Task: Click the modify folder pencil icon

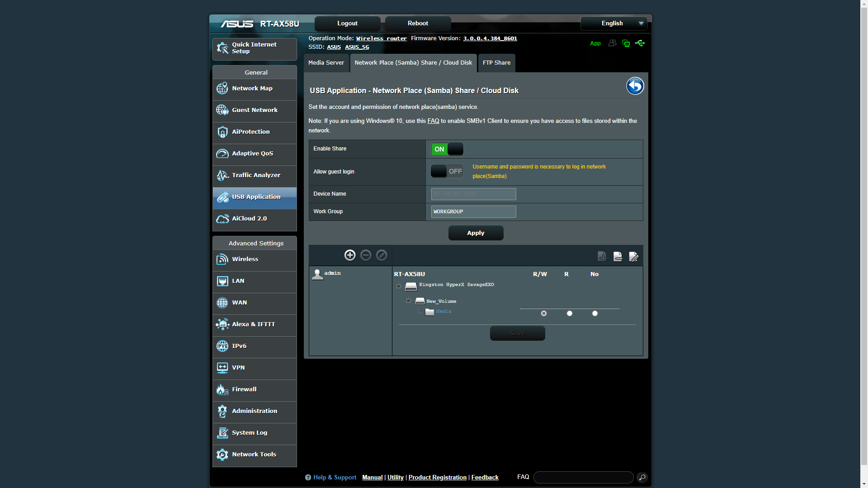Action: click(633, 257)
